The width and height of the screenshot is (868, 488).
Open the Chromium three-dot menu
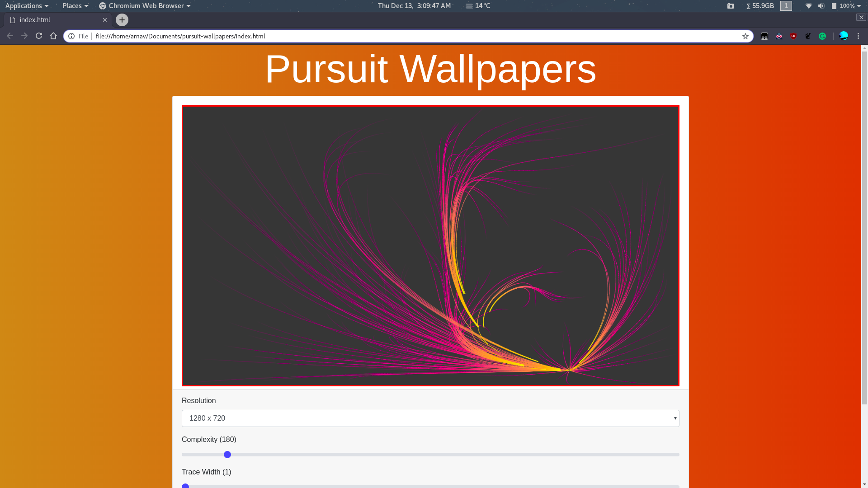859,36
